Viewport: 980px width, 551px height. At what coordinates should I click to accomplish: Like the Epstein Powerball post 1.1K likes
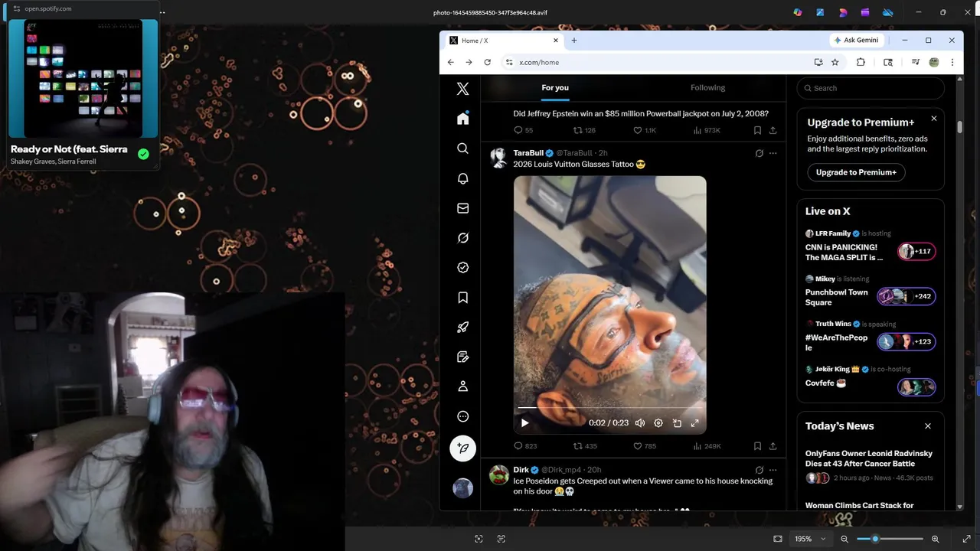645,130
